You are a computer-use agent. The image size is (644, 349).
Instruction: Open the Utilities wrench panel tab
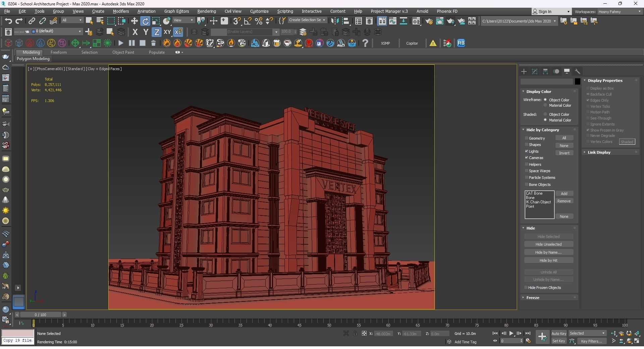[x=578, y=71]
